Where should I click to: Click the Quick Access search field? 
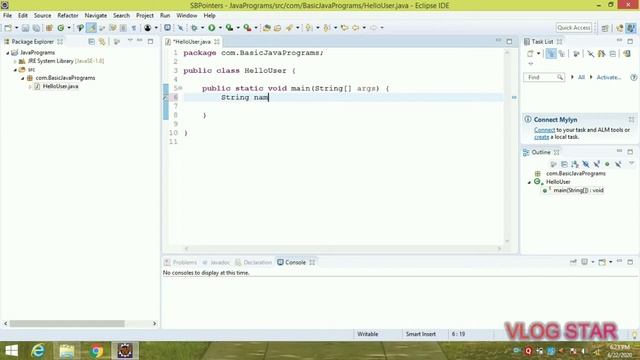click(x=573, y=28)
